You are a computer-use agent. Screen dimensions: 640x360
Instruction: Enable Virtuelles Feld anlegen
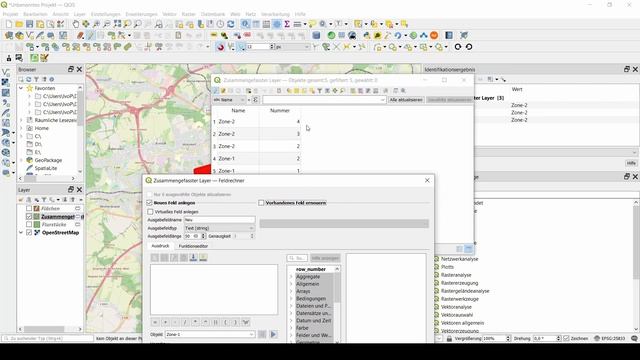(x=150, y=212)
